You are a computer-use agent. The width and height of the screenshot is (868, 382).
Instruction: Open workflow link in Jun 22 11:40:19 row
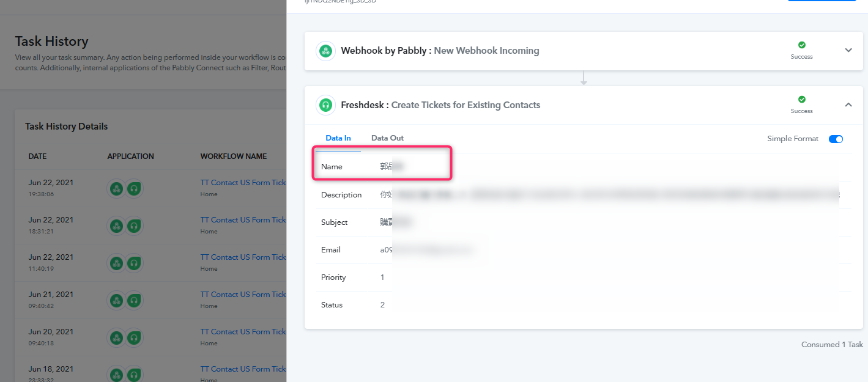(243, 257)
